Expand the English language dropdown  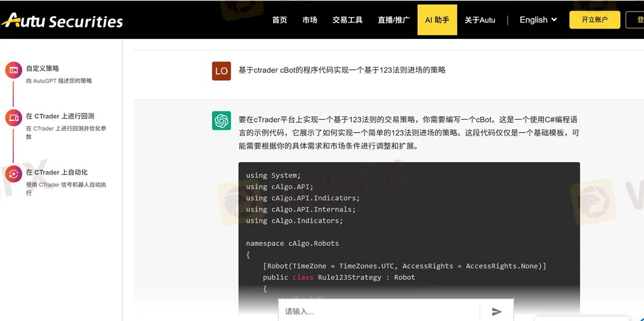[x=538, y=20]
